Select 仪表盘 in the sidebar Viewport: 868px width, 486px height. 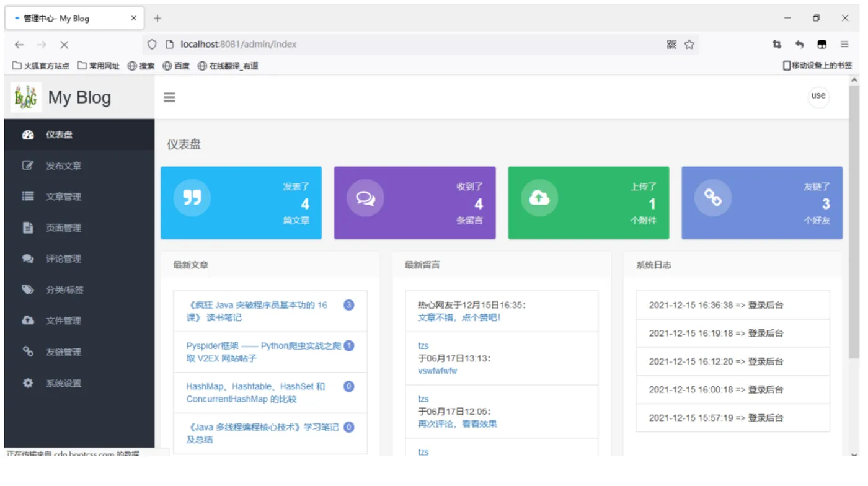[x=79, y=135]
